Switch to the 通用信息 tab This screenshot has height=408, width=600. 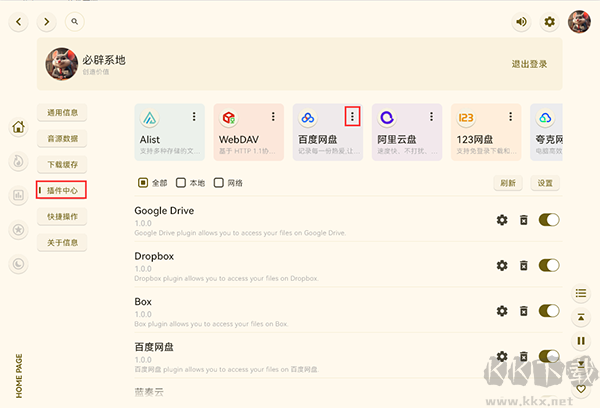pyautogui.click(x=62, y=113)
